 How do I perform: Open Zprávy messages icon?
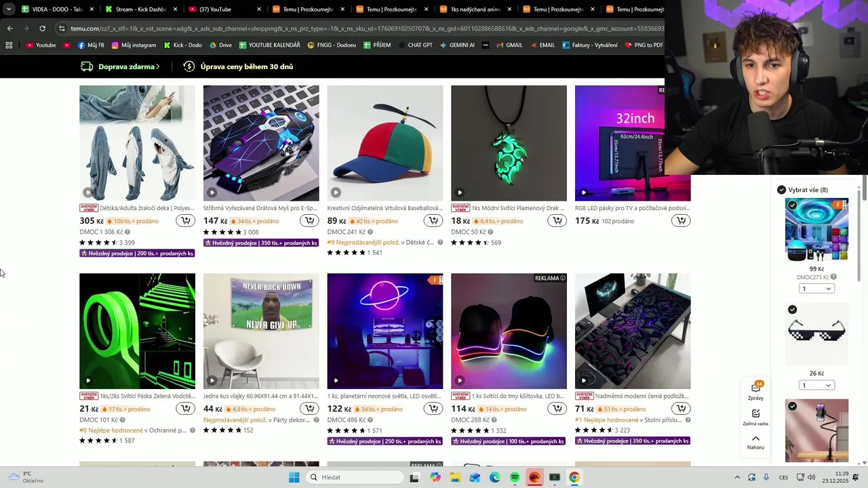[755, 390]
